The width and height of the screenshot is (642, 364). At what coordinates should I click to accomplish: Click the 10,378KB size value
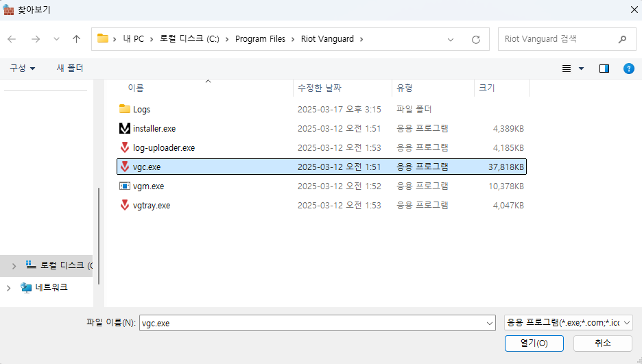506,186
